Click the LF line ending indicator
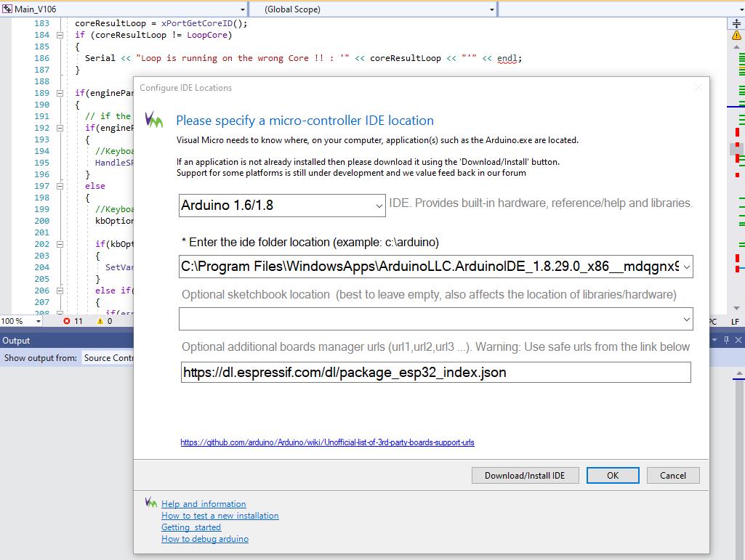 735,322
